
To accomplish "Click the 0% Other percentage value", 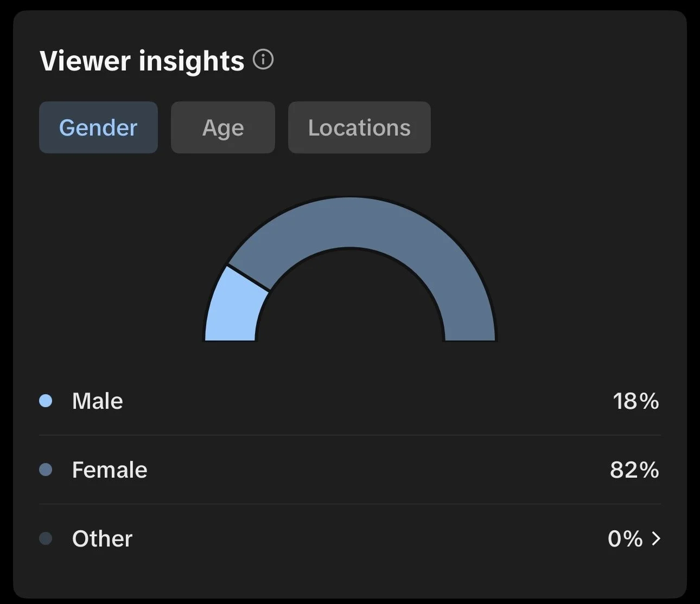I will 625,538.
